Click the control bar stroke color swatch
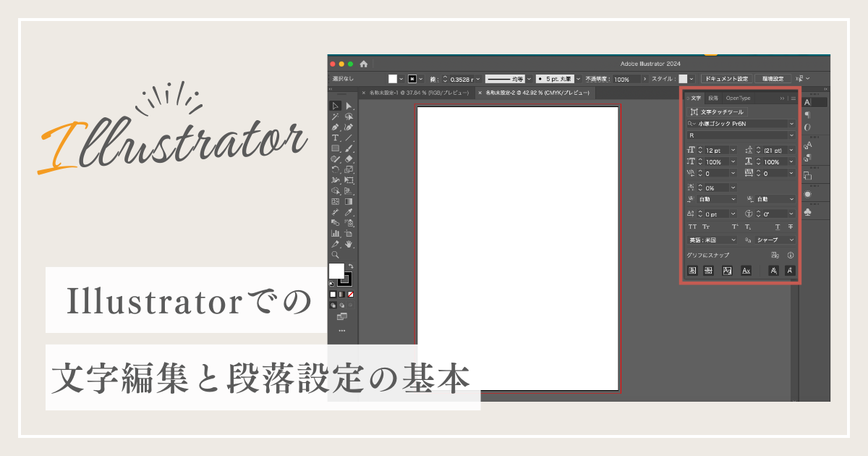The image size is (868, 456). click(x=412, y=79)
